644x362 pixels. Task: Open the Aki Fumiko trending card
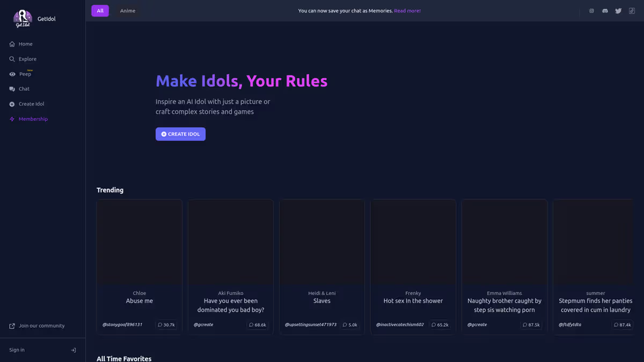point(231,267)
